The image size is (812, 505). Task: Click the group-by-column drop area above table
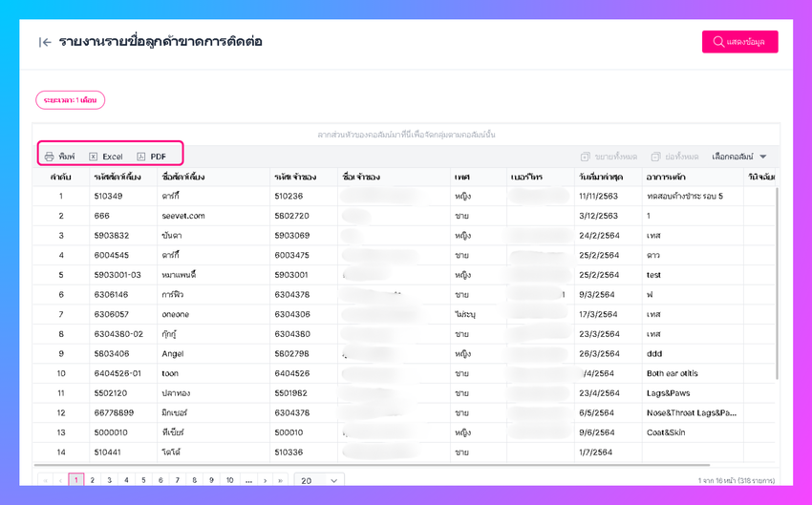click(406, 135)
